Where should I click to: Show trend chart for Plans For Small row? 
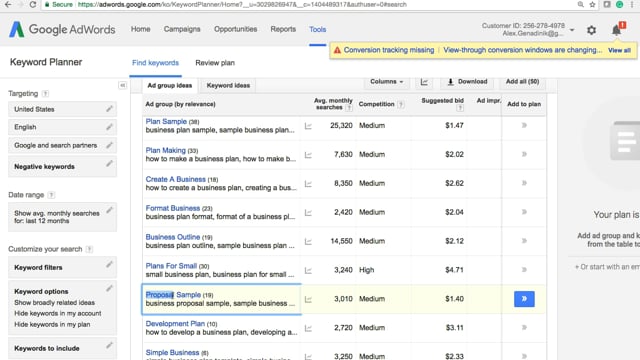click(x=308, y=271)
